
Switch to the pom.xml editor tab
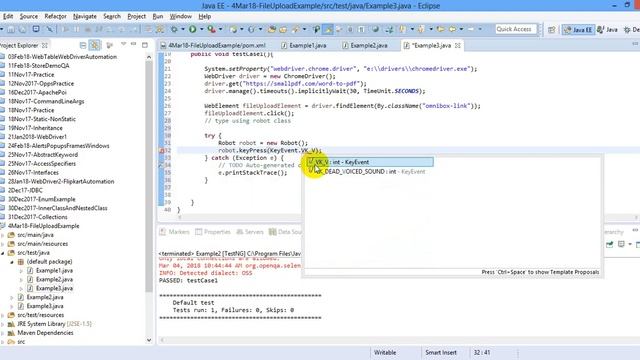213,45
